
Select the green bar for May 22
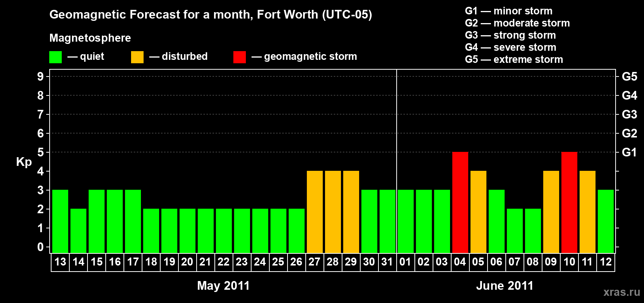tap(224, 231)
